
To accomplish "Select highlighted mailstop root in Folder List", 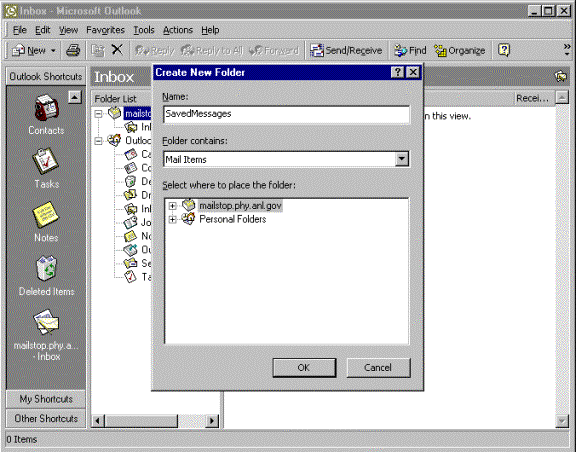I will pyautogui.click(x=138, y=114).
